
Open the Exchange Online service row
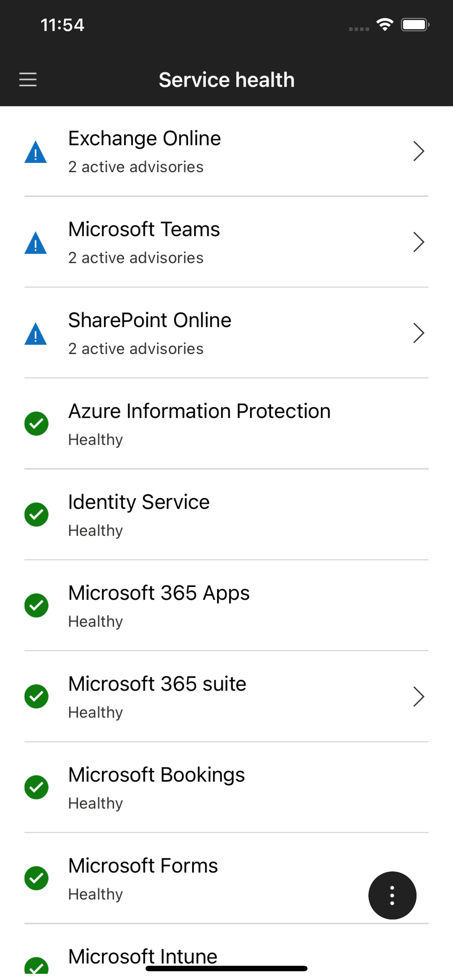tap(226, 151)
